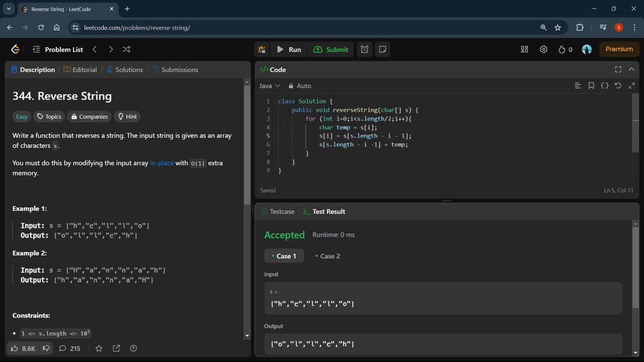The width and height of the screenshot is (644, 362).
Task: Open the layout grid icon
Action: 525,49
